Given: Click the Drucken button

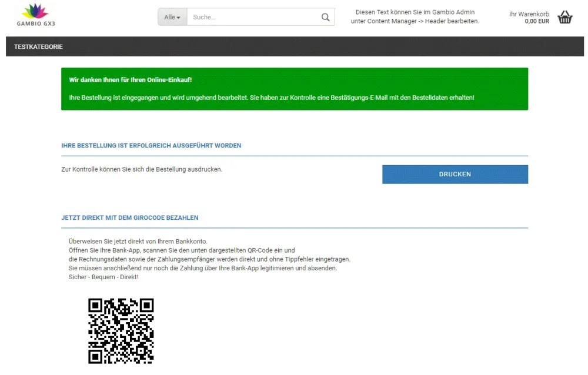Looking at the screenshot, I should click(x=455, y=175).
